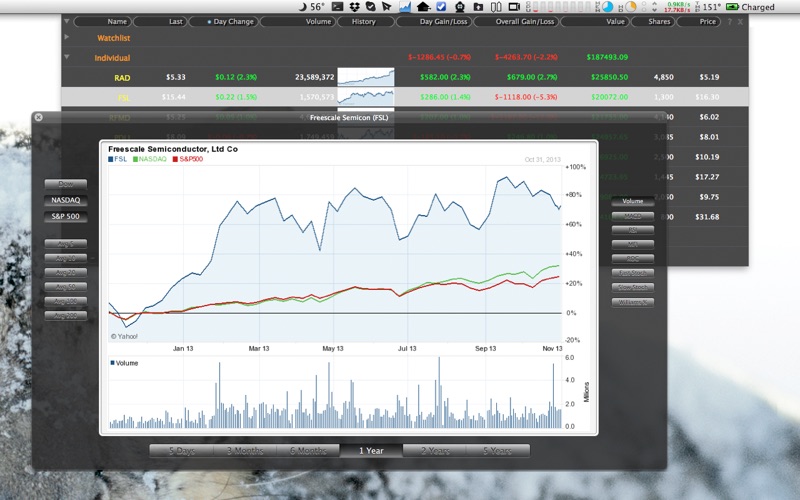Enable the Avg 100 moving average

(x=66, y=302)
